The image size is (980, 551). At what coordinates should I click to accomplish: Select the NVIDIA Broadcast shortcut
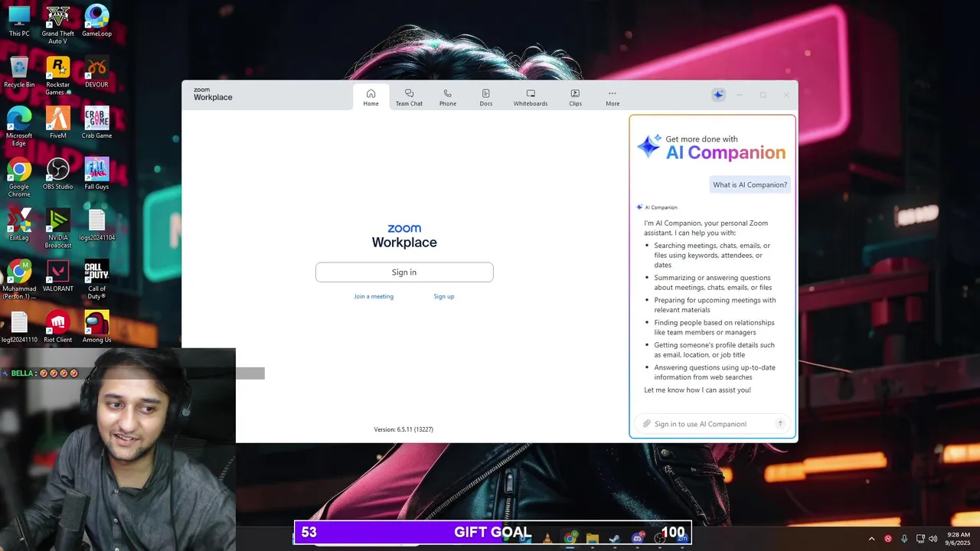coord(58,228)
